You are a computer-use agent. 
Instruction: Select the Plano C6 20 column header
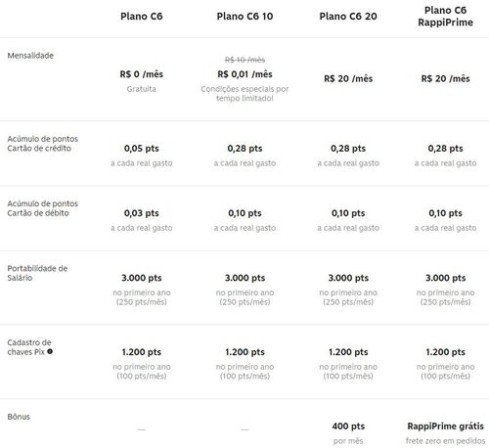(348, 17)
